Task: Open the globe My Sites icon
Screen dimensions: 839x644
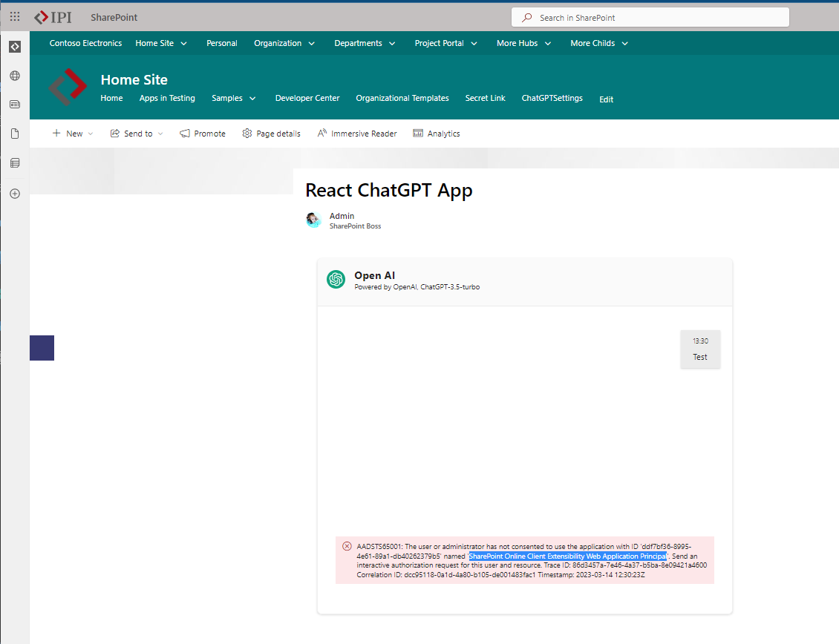Action: tap(15, 76)
